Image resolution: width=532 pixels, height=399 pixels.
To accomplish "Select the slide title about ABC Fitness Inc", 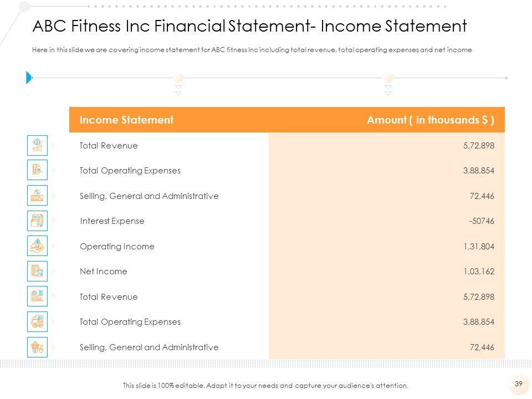I will pos(249,26).
